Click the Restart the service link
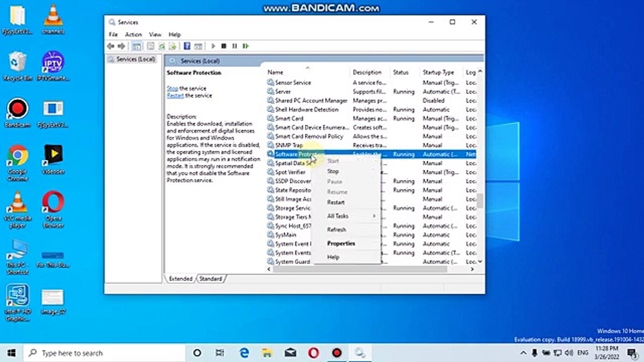The height and width of the screenshot is (362, 644). pos(175,96)
